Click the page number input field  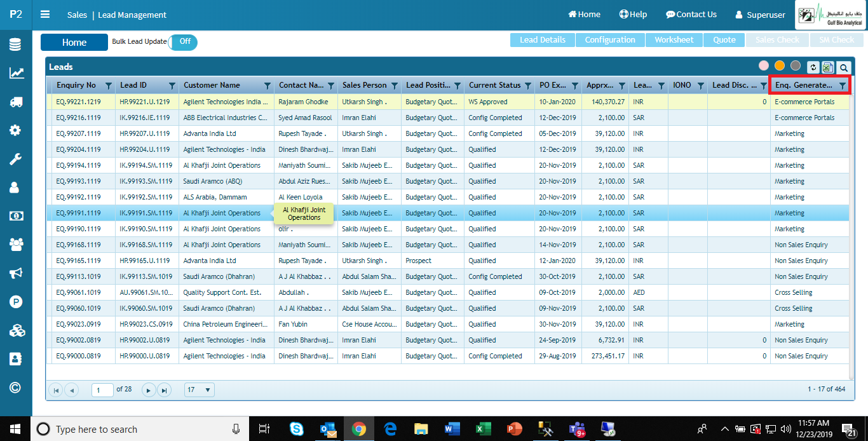pos(102,390)
